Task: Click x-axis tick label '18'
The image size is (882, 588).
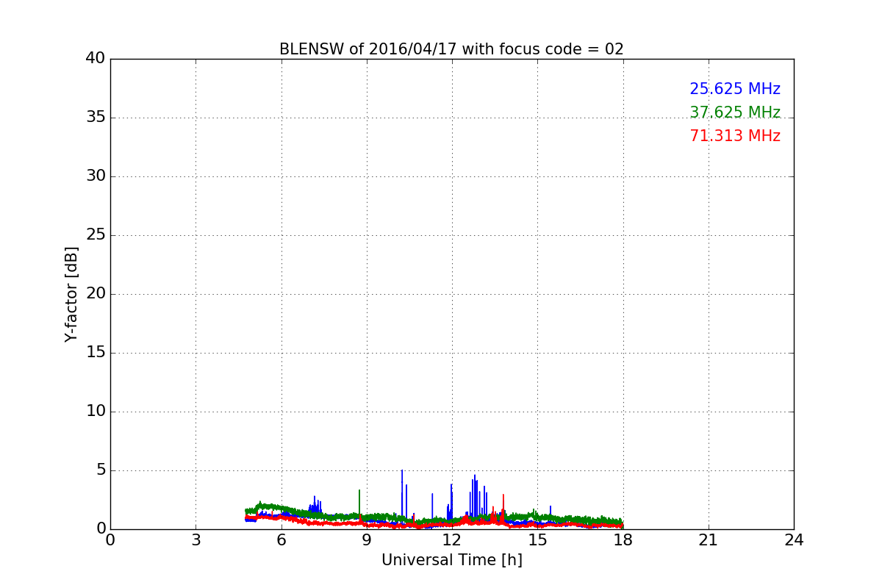Action: point(623,540)
